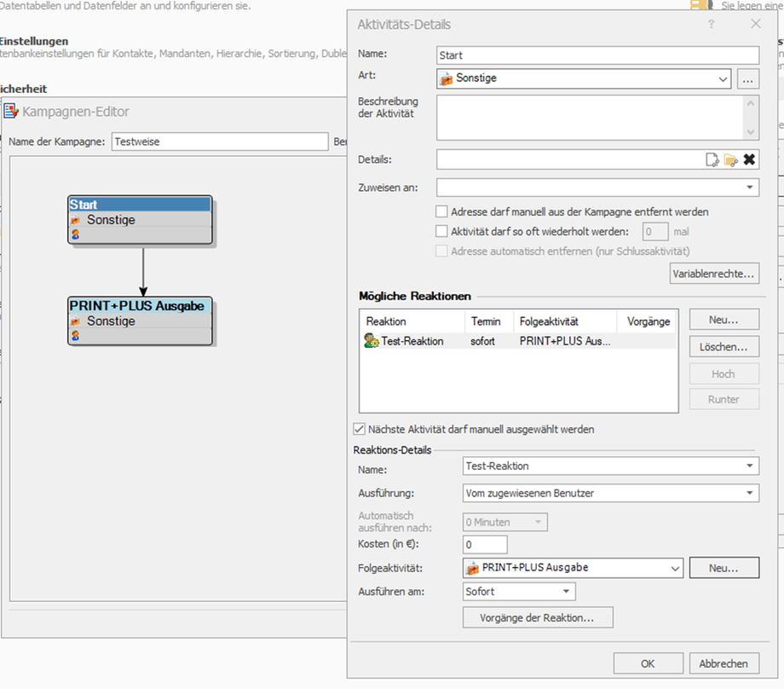Clear Details with the black X icon
Screen dimensions: 784x689
(749, 159)
